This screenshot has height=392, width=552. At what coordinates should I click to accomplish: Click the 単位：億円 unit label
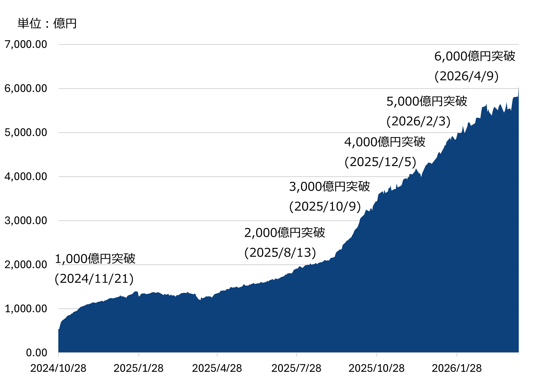click(x=47, y=23)
